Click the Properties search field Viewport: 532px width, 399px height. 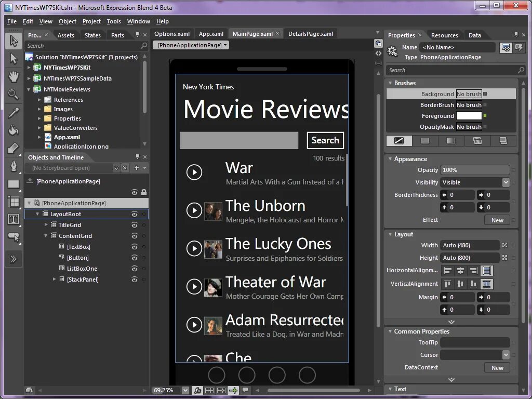455,70
